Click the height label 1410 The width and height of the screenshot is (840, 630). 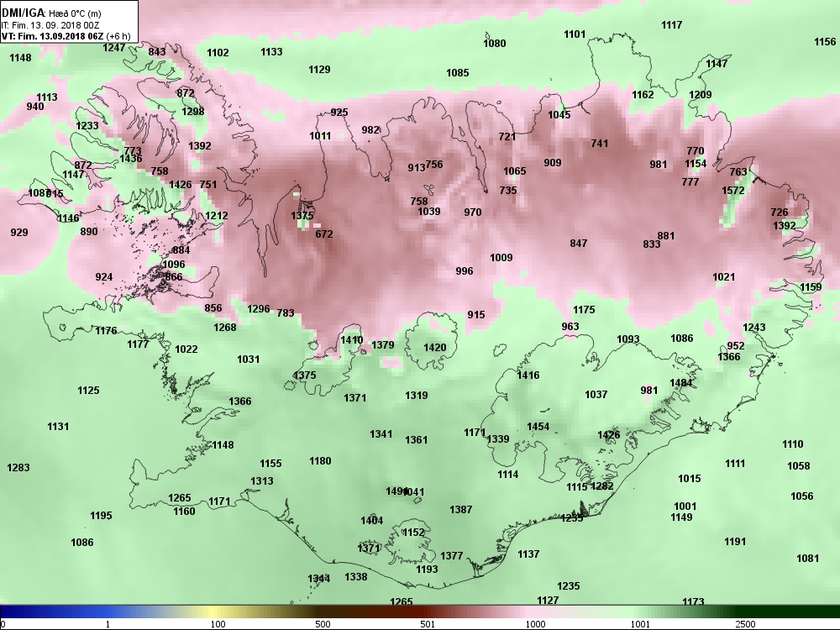click(352, 339)
